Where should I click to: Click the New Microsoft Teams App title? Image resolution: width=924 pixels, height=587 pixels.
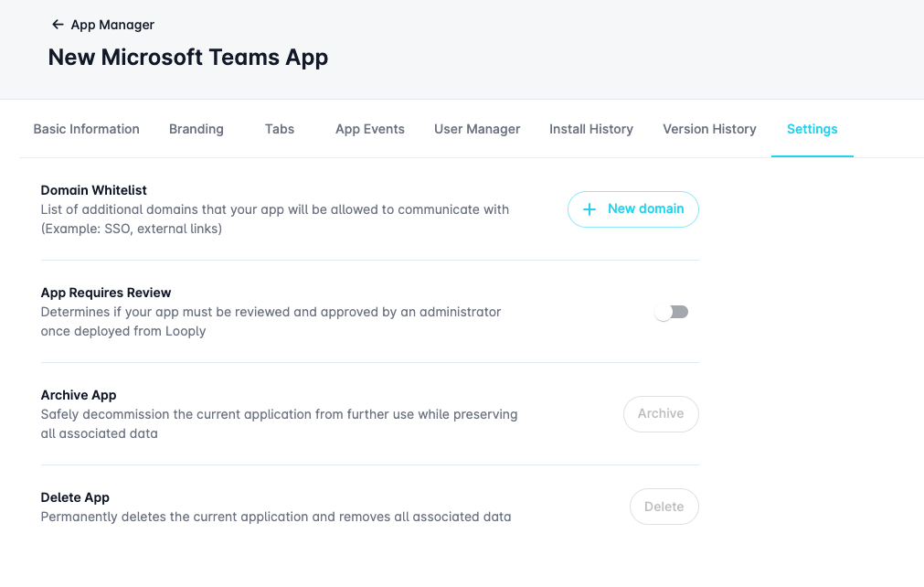pos(188,58)
